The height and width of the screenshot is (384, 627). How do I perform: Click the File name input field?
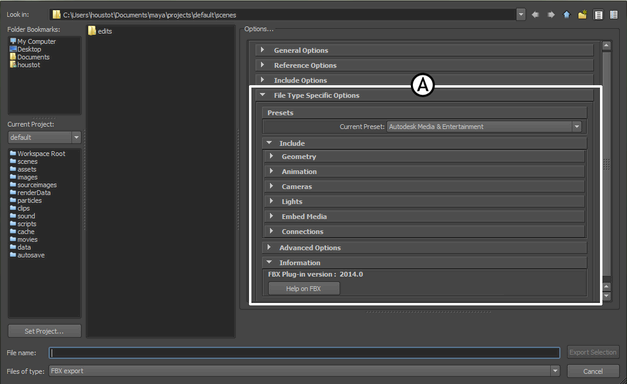(x=305, y=352)
